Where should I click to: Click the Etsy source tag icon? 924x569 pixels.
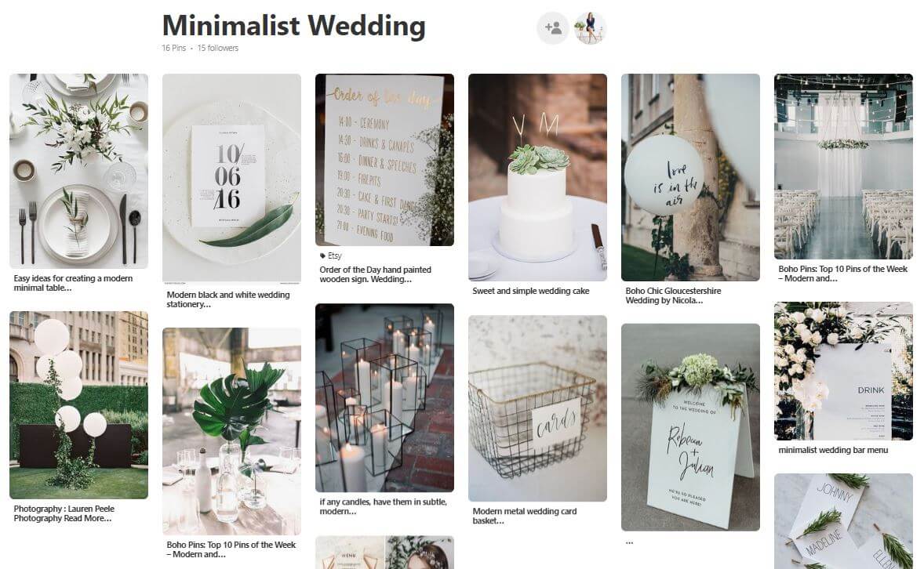322,256
